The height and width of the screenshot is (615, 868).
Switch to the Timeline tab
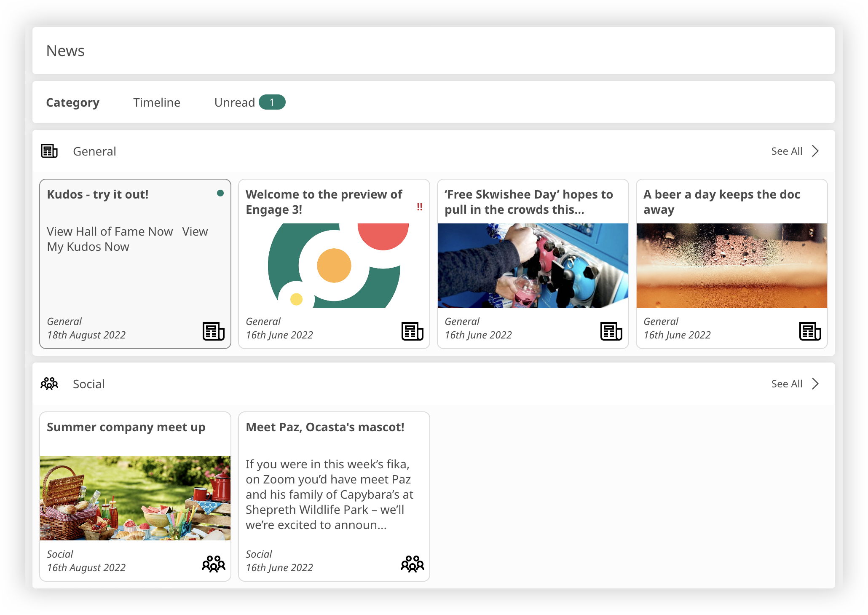(x=157, y=102)
